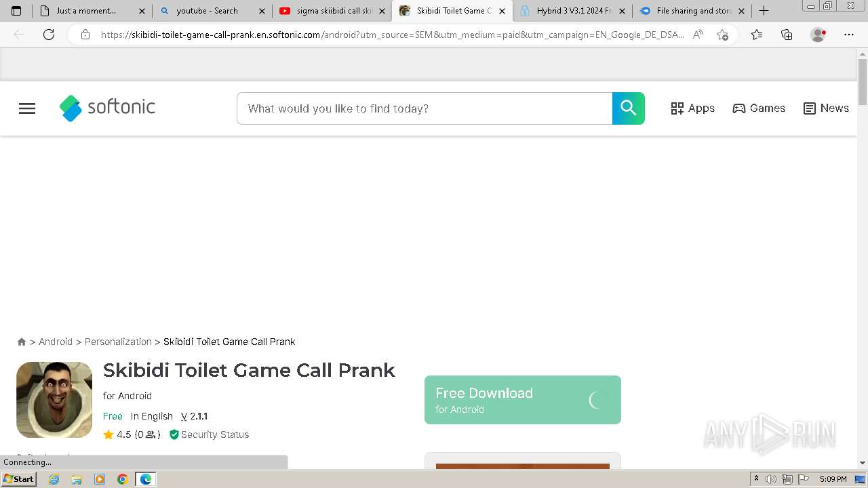The height and width of the screenshot is (488, 868).
Task: Click the scrollbar down arrow
Action: pos(863,463)
